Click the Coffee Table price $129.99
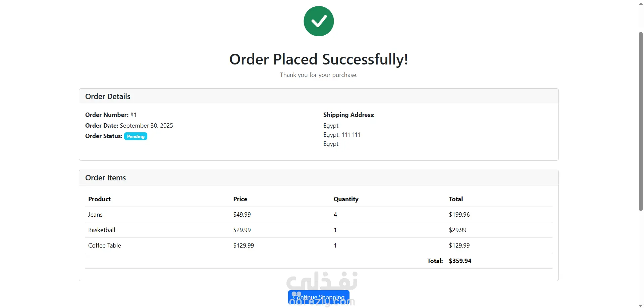 (244, 246)
